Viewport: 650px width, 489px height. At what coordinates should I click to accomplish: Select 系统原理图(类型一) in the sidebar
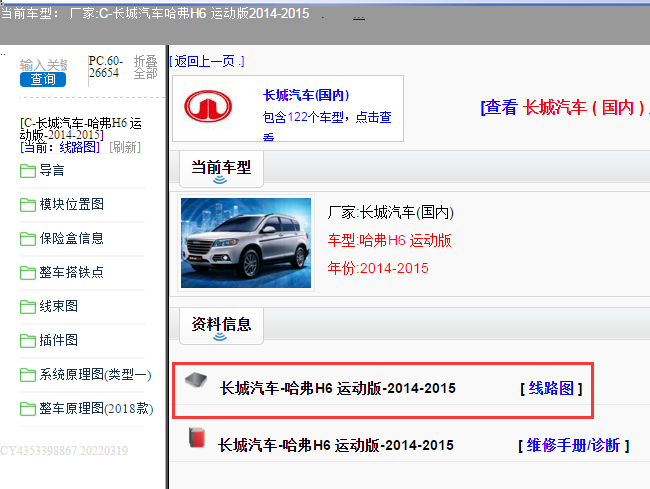(95, 375)
